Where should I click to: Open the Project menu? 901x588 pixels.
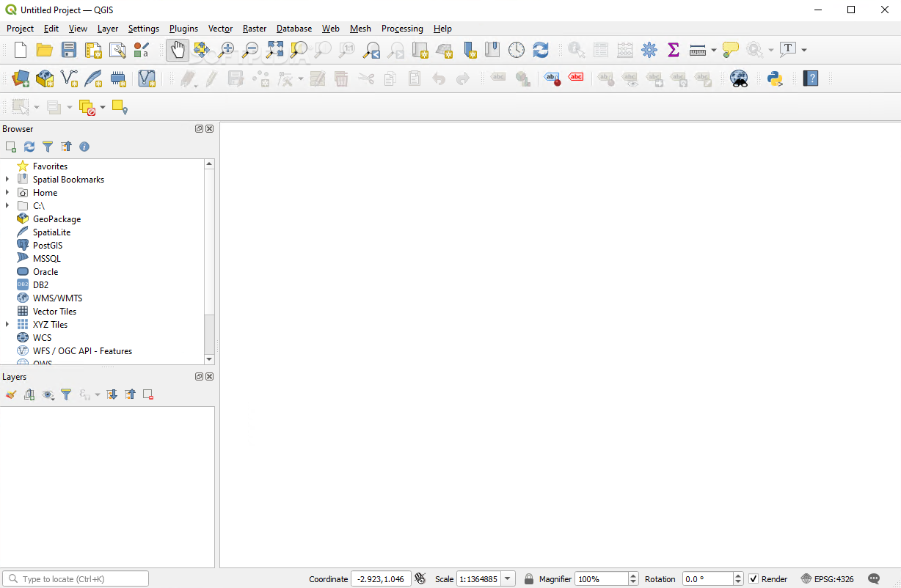pos(20,29)
